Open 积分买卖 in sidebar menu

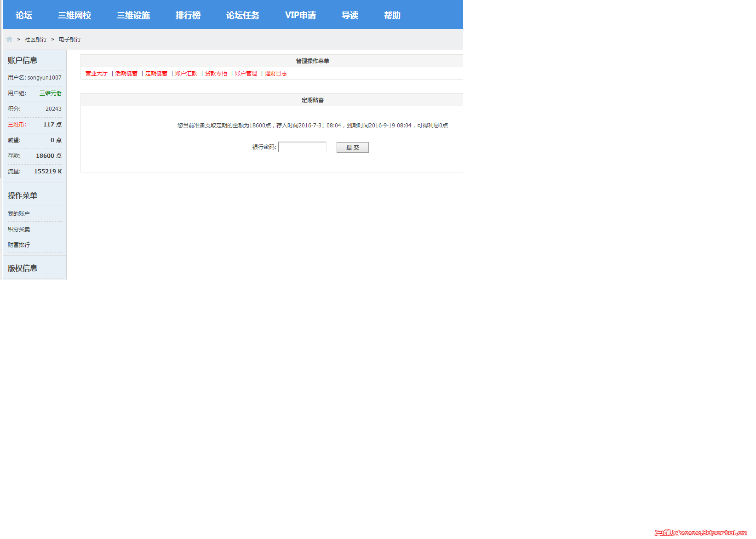coord(19,229)
